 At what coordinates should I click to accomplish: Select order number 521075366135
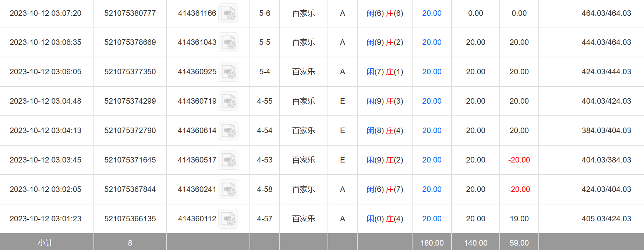[130, 219]
